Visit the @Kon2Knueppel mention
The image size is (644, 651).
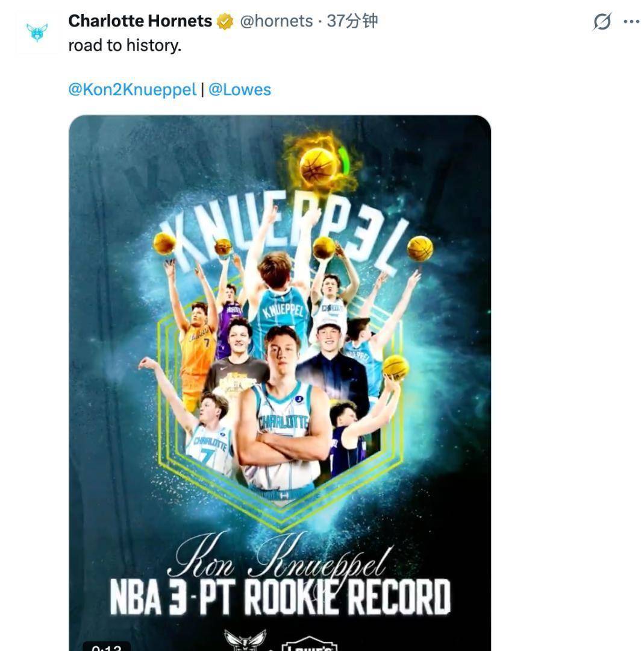click(133, 90)
